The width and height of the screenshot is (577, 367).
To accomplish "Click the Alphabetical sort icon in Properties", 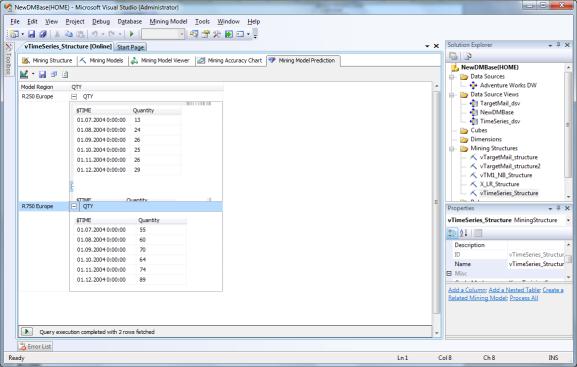I will click(x=464, y=233).
